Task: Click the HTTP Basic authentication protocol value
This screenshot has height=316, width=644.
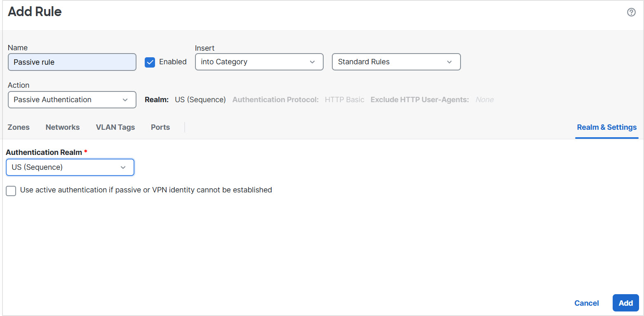Action: [344, 100]
